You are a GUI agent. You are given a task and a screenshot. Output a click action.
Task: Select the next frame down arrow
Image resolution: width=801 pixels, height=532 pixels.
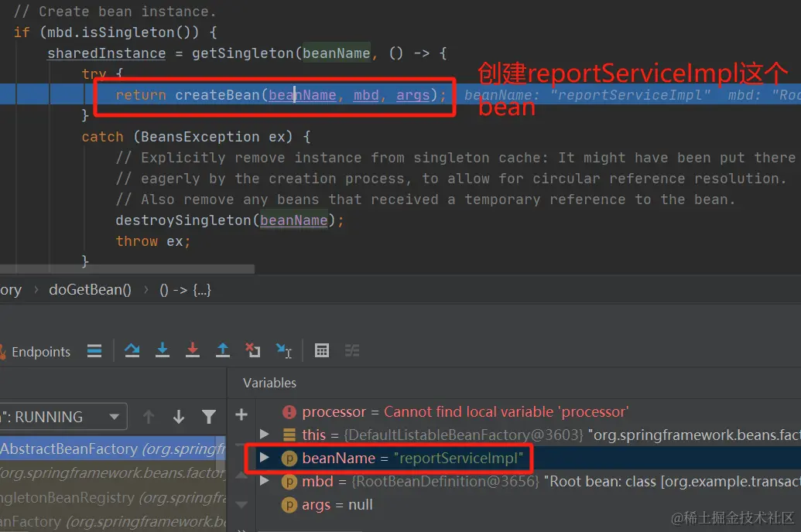point(179,417)
